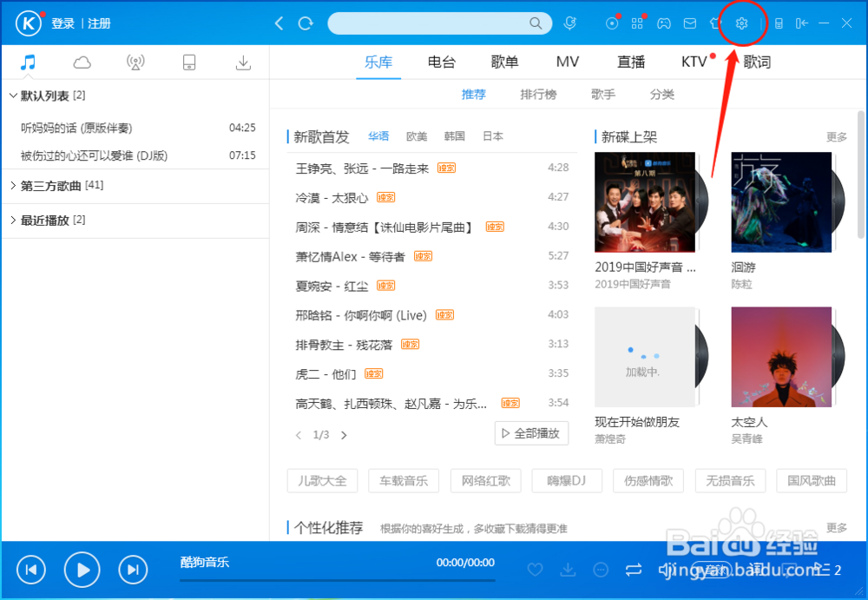The width and height of the screenshot is (868, 600).
Task: Click the search input field
Action: (x=439, y=23)
